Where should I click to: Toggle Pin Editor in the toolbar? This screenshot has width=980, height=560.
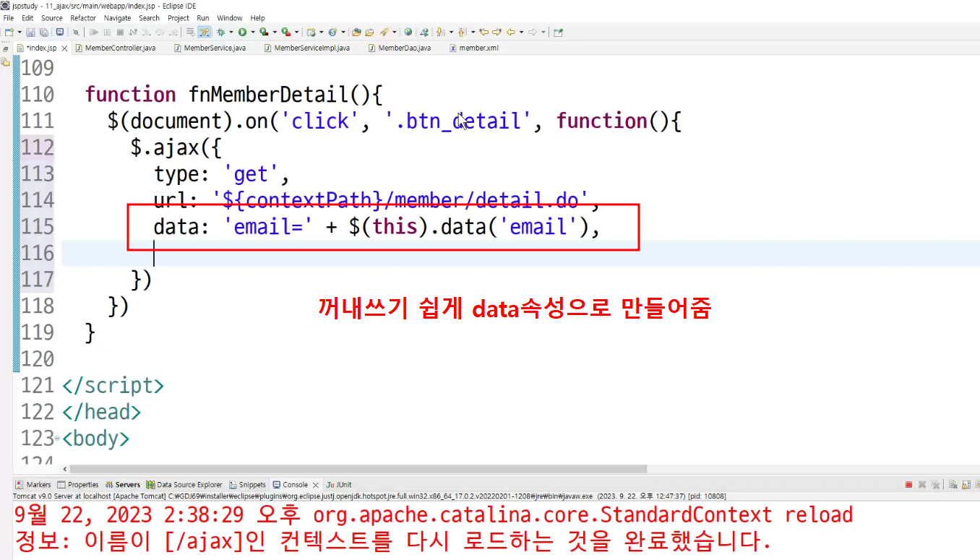pyautogui.click(x=558, y=32)
